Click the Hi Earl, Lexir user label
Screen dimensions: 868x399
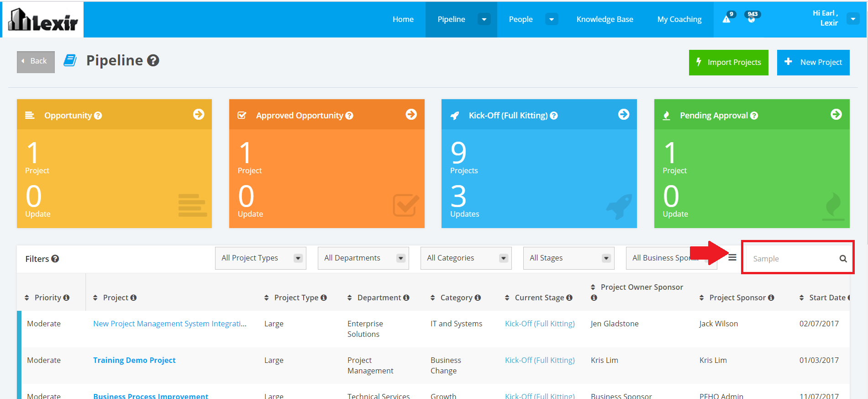(x=826, y=18)
